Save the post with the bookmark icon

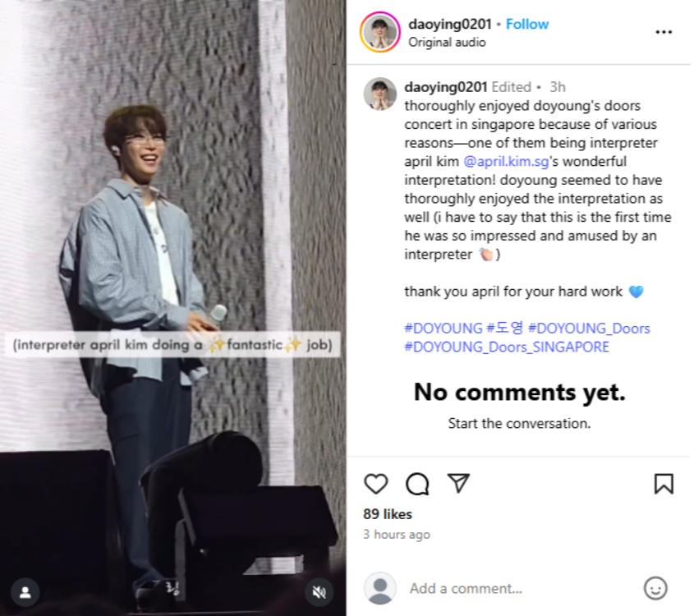[x=663, y=484]
